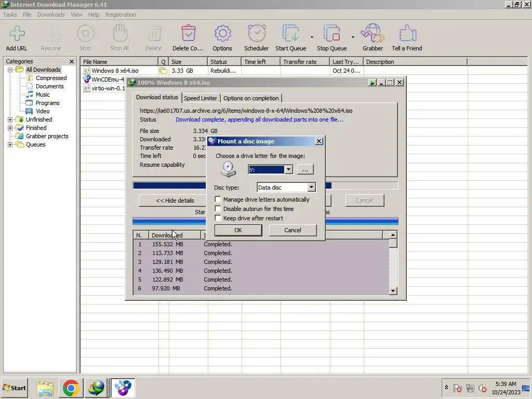Show hidden system tray icons
532x399 pixels.
tap(446, 388)
